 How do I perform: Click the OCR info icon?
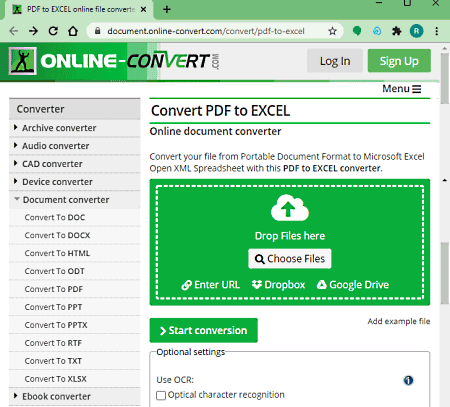point(408,380)
